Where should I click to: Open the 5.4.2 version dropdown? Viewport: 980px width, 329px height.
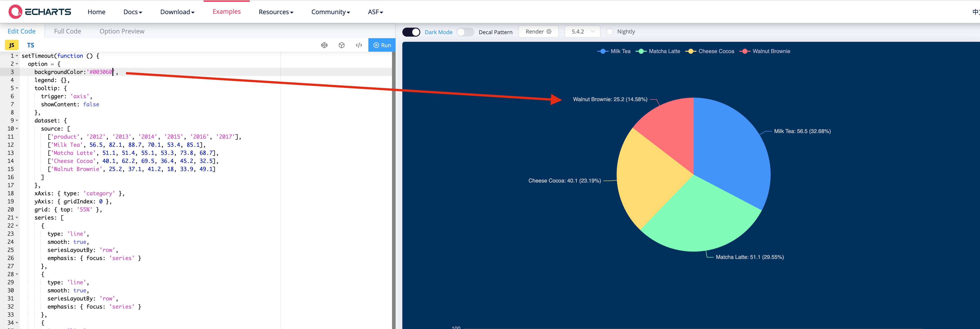pyautogui.click(x=582, y=31)
